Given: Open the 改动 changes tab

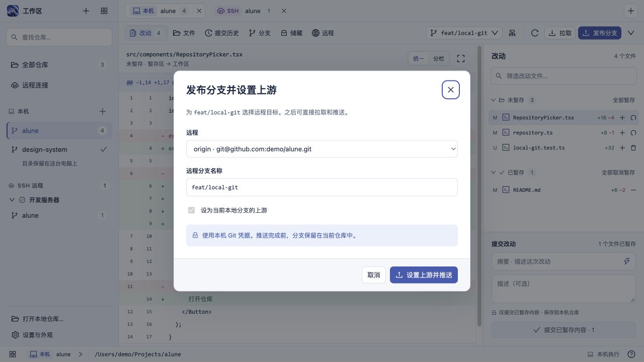Looking at the screenshot, I should click(145, 33).
